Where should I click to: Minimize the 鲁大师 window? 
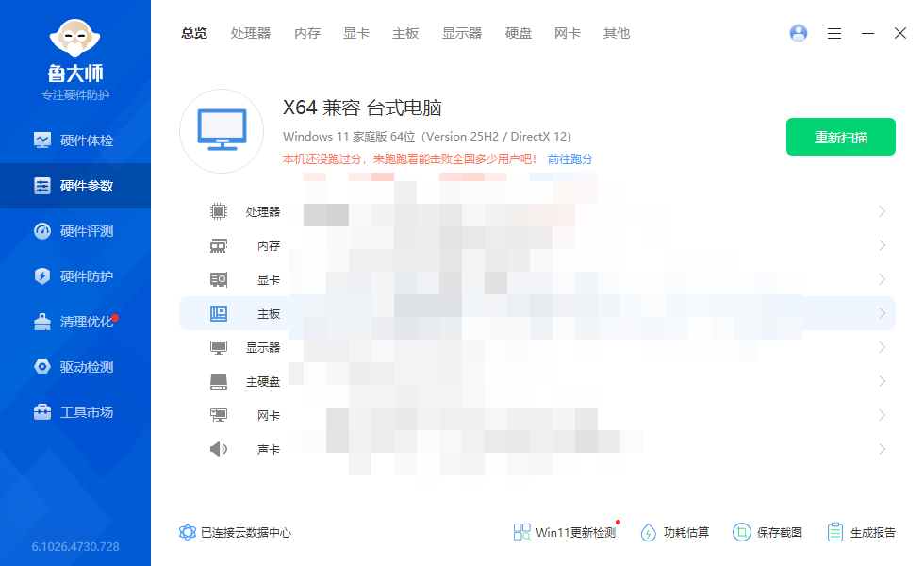[x=867, y=34]
